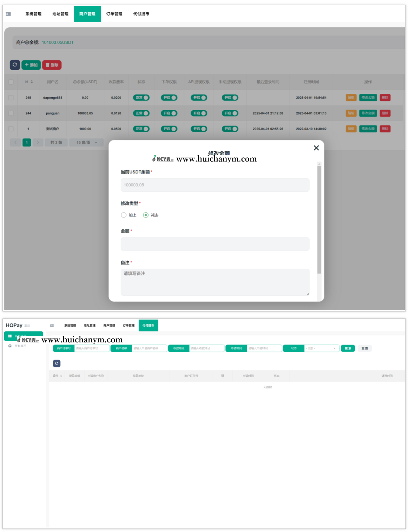Image resolution: width=410 pixels, height=532 pixels.
Task: Click 修改金额 button for the 测试商户 row
Action: 368,129
